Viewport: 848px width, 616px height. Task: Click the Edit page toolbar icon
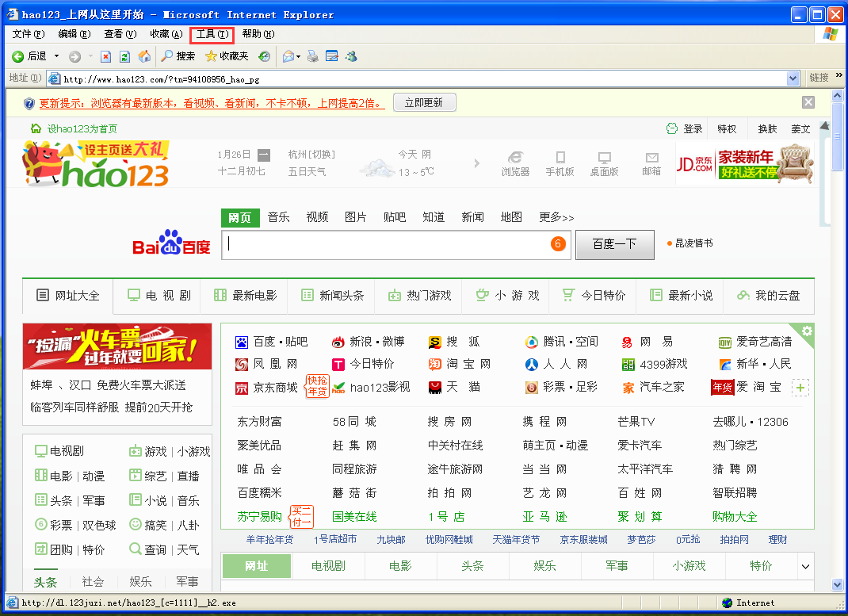click(332, 56)
